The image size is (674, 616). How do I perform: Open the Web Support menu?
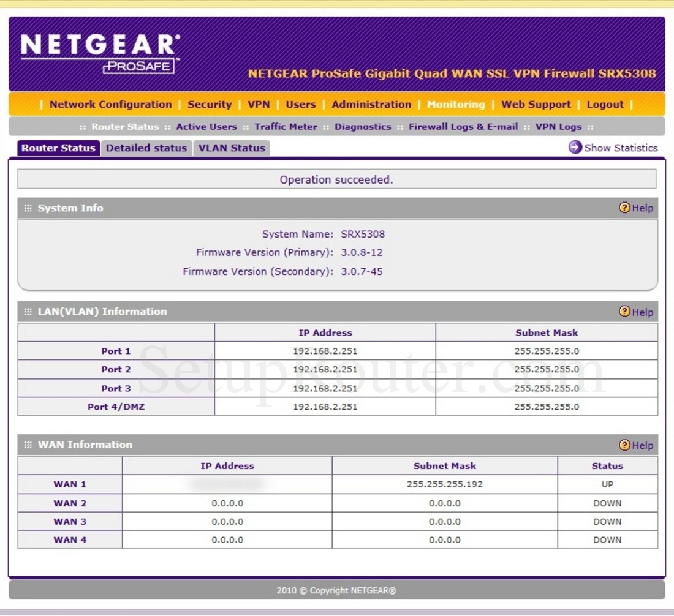(536, 104)
